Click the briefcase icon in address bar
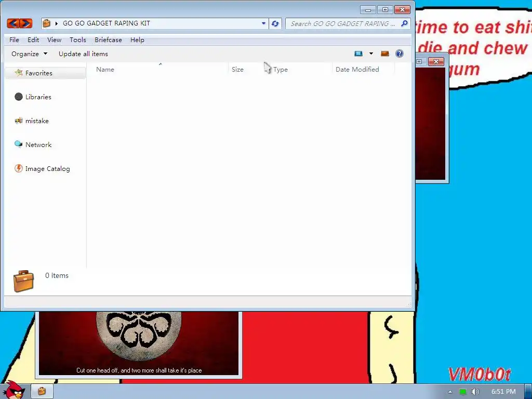Screen dimensions: 532x399 pyautogui.click(x=46, y=23)
